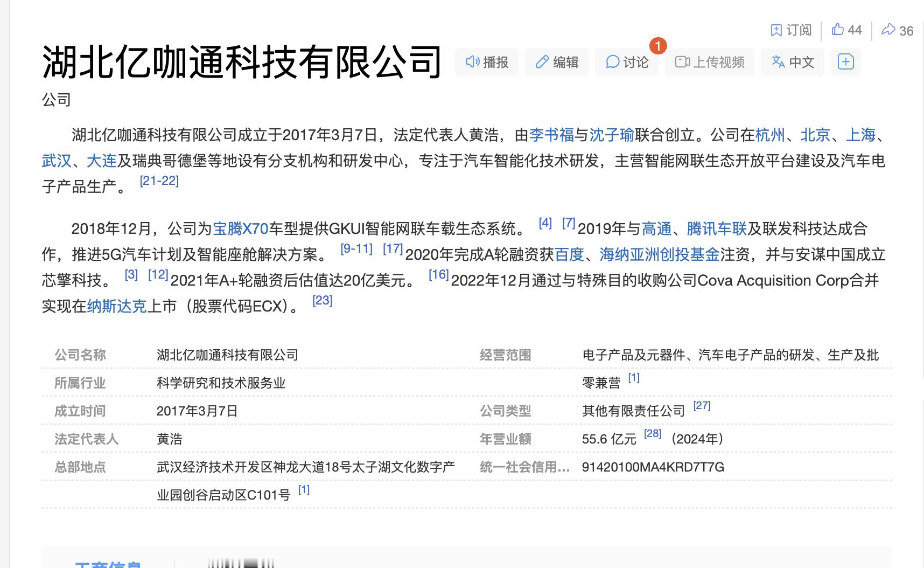This screenshot has width=924, height=568.
Task: Click the plus add-to-collection icon
Action: 846,62
